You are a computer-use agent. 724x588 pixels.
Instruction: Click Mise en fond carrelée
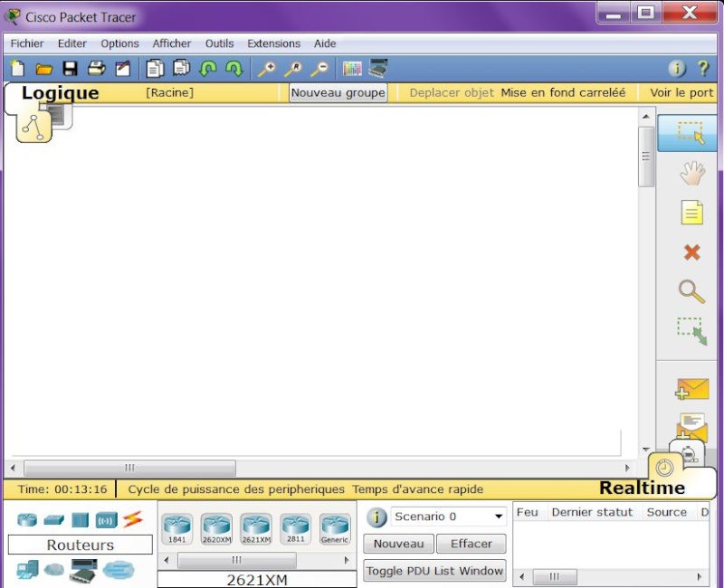563,93
